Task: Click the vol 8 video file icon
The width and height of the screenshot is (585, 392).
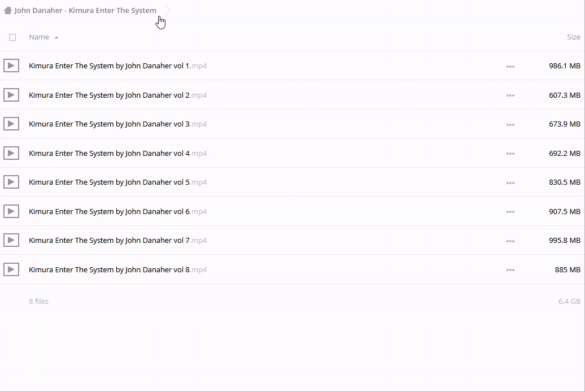Action: pyautogui.click(x=11, y=269)
